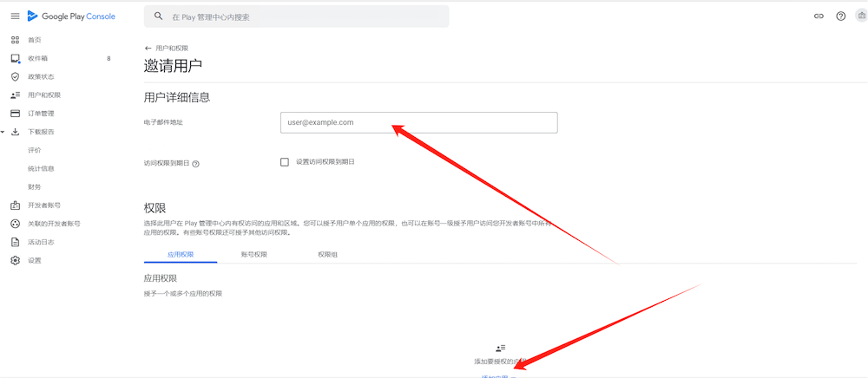The image size is (868, 378).
Task: Click the 首页 dashboard grid icon
Action: tap(15, 40)
